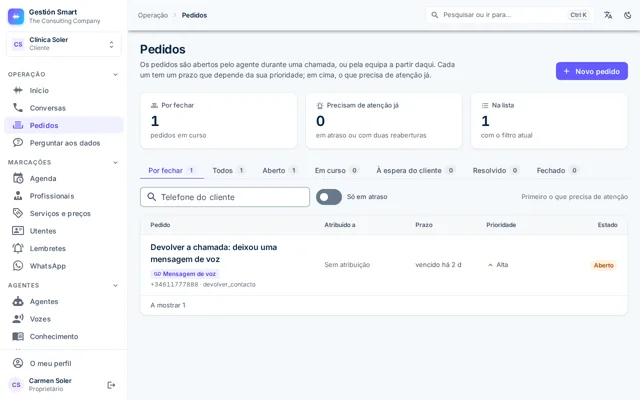Image resolution: width=640 pixels, height=400 pixels.
Task: Open the Lembretes bell icon
Action: click(18, 248)
